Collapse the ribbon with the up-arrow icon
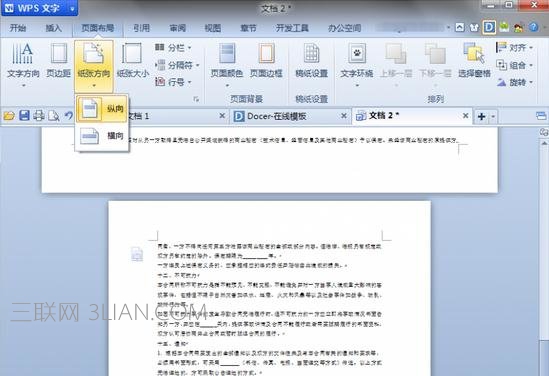The width and height of the screenshot is (549, 376). click(x=459, y=28)
